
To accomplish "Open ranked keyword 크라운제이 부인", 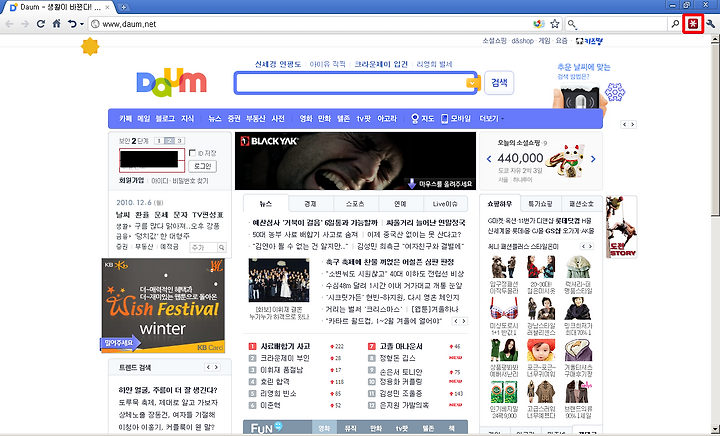I will pos(285,358).
